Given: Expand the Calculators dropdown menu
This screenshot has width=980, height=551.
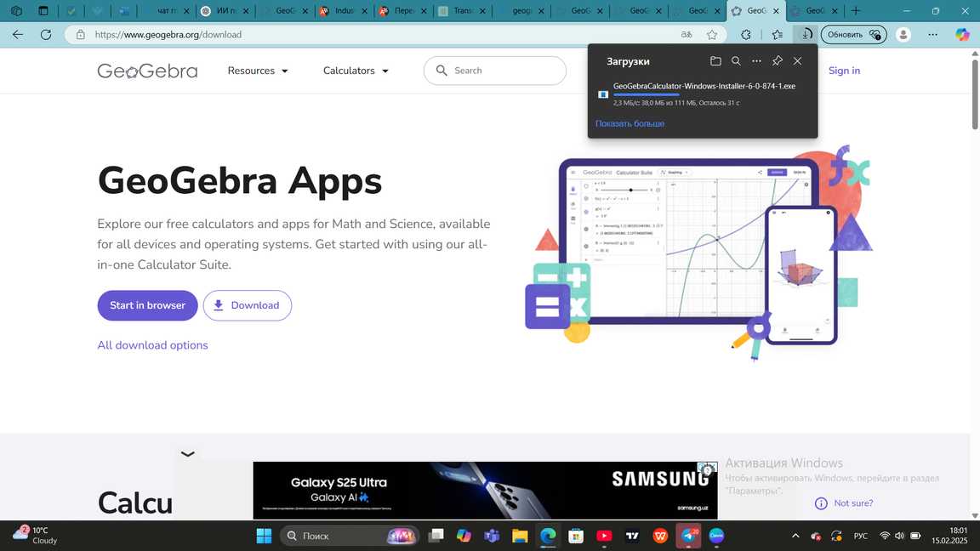Looking at the screenshot, I should point(356,71).
